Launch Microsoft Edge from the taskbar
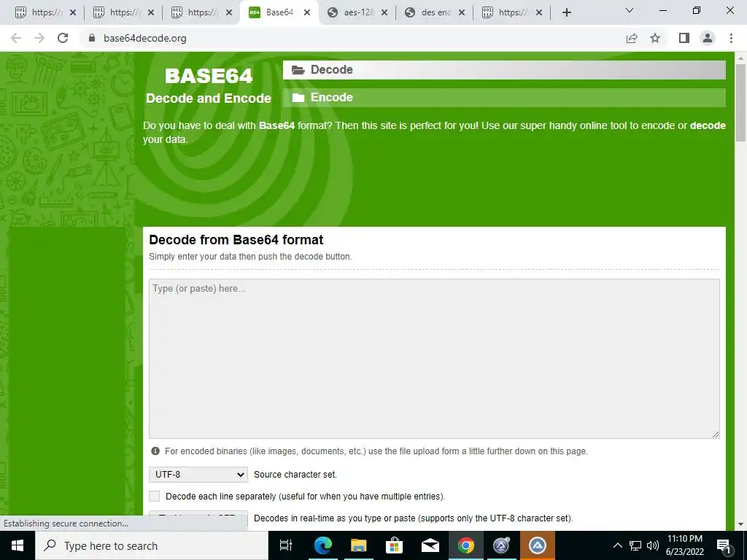The height and width of the screenshot is (560, 747). [x=322, y=545]
